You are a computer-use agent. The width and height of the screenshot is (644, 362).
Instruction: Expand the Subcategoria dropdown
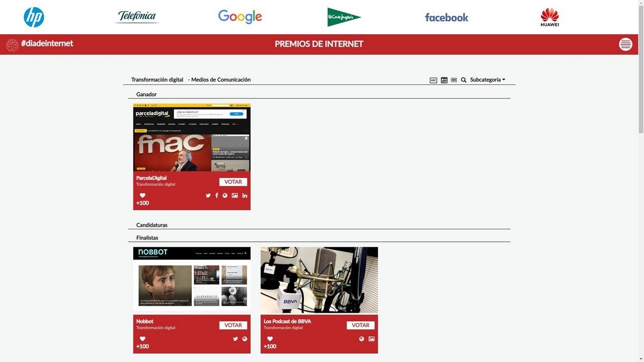(488, 80)
